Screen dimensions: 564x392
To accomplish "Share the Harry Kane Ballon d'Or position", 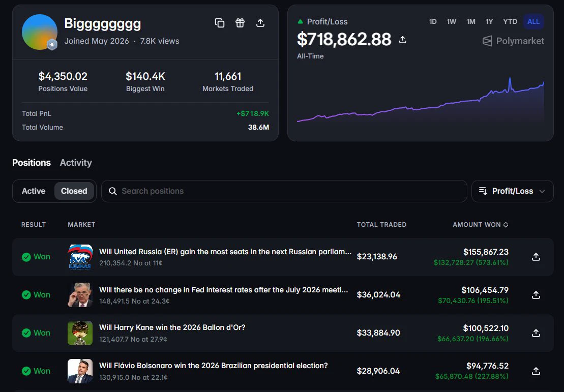I will tap(536, 333).
